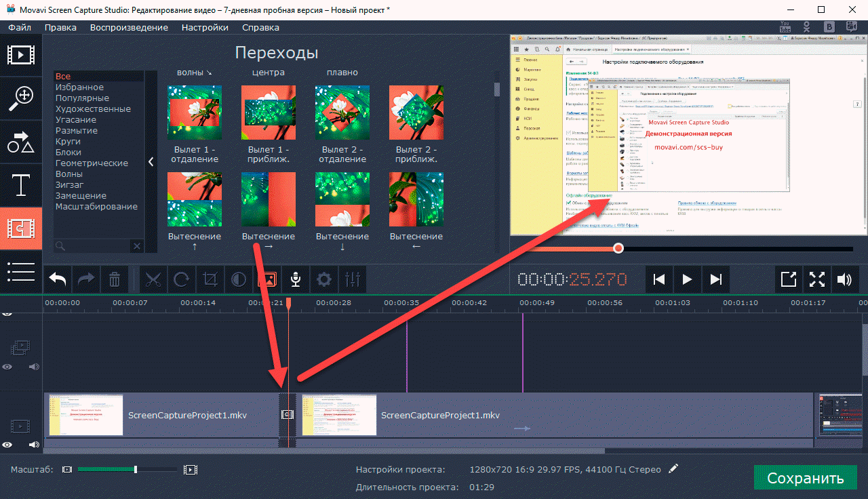Viewport: 868px width, 499px height.
Task: Open the shapes and callouts panel
Action: point(21,142)
